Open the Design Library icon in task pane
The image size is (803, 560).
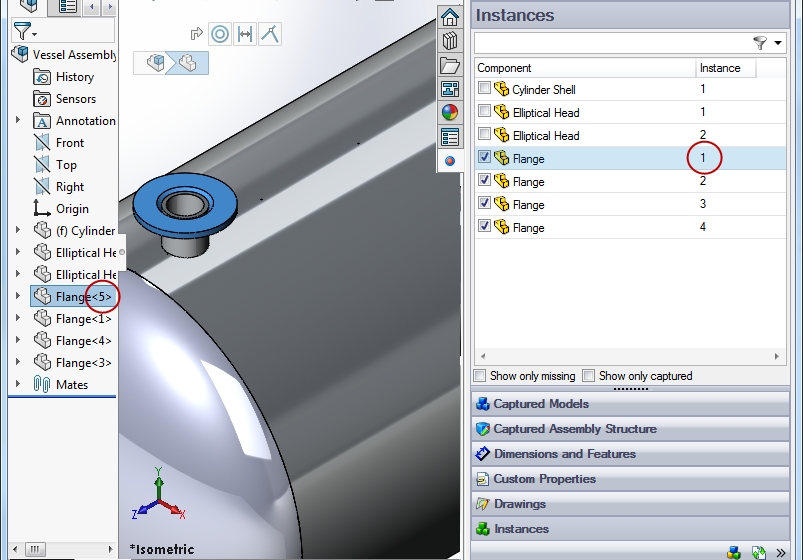pos(450,41)
